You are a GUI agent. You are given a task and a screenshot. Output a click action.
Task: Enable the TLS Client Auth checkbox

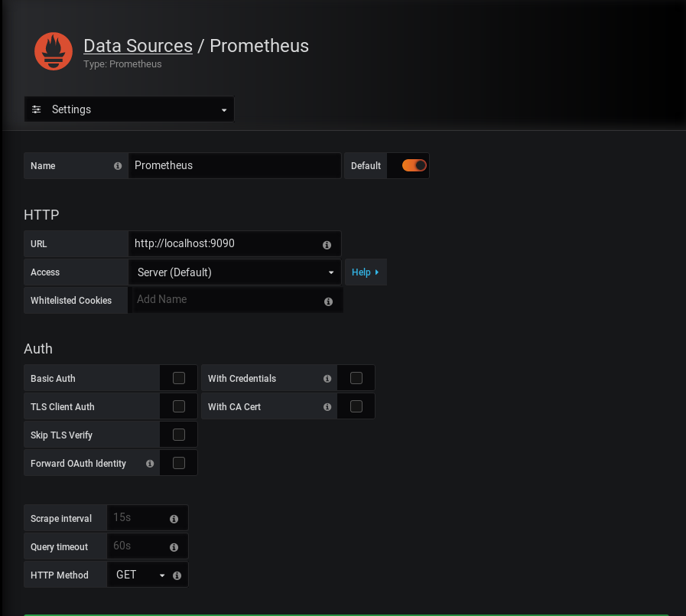coord(179,406)
